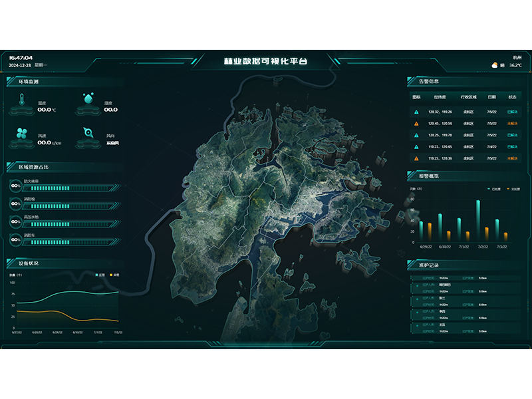Click the 状态 column header
Screen dimensions: 532x399
click(512, 97)
